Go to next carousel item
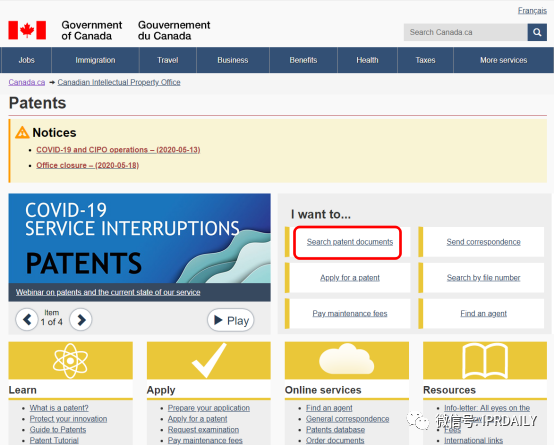This screenshot has height=446, width=554. (81, 320)
